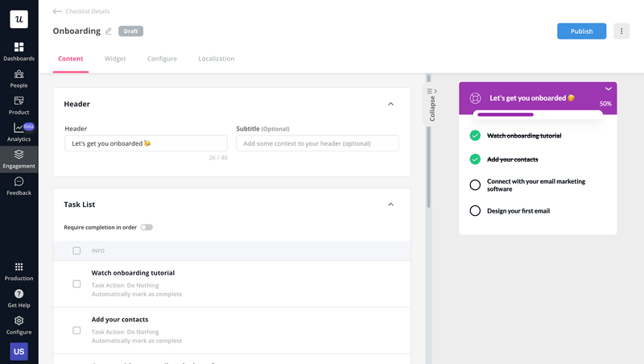
Task: Click the Onboarding checklist title
Action: pos(76,31)
